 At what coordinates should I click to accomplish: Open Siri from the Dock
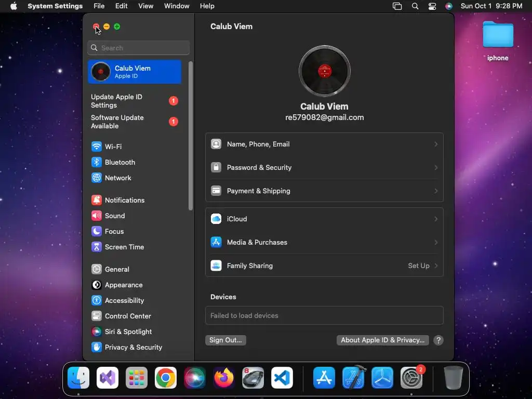(x=195, y=378)
